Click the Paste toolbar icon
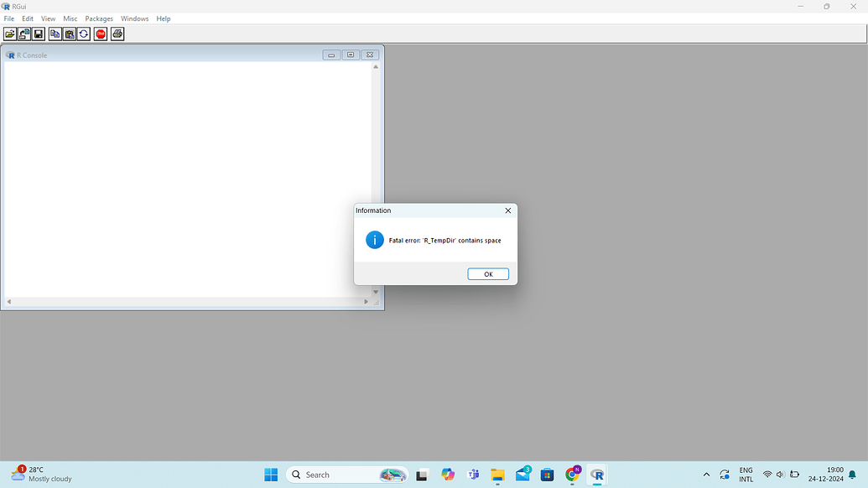The image size is (868, 488). 70,34
